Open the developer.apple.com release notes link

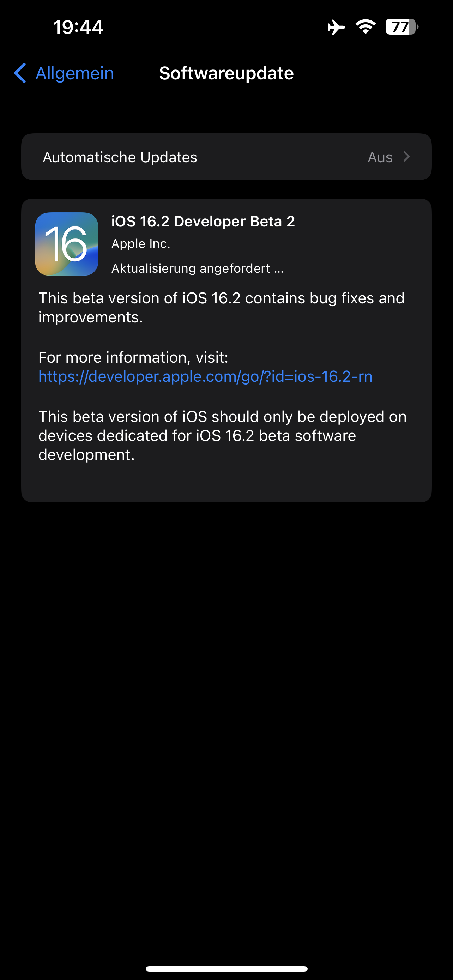pos(205,376)
